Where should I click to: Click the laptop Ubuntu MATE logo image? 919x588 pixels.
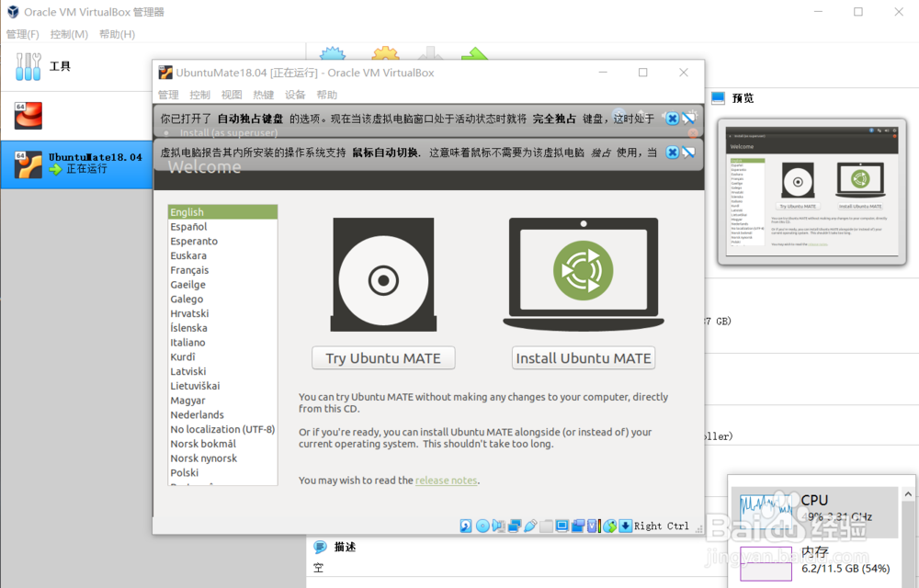pyautogui.click(x=584, y=274)
